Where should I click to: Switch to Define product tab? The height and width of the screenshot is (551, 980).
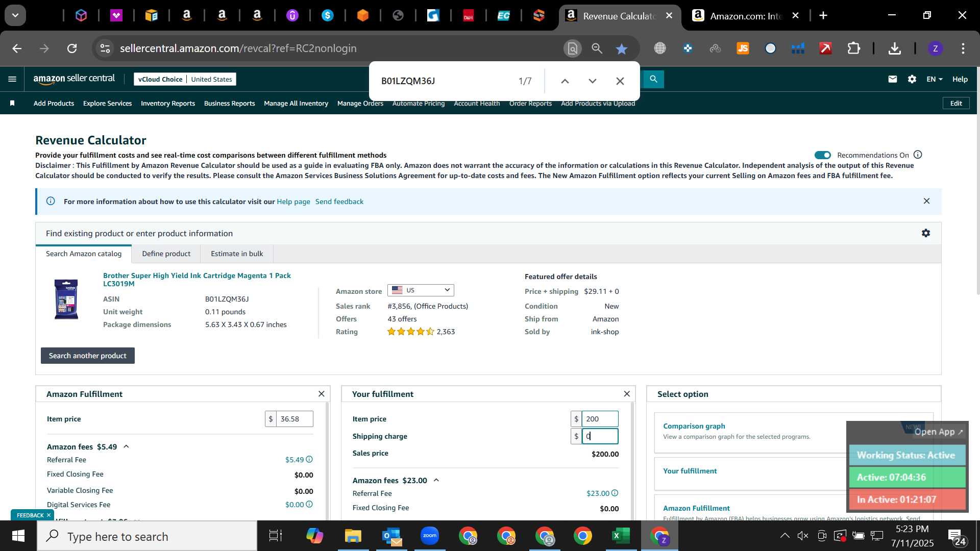tap(166, 254)
